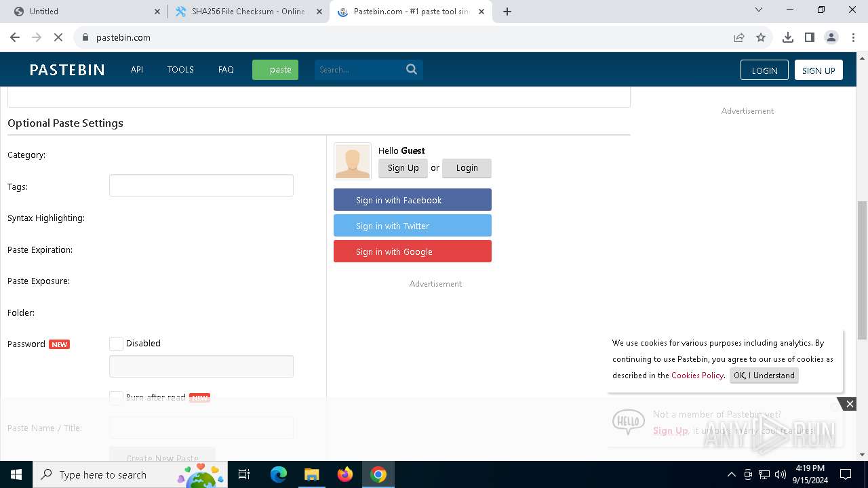Screen dimensions: 868x488
Task: Click Sign Up button beside Hello Guest
Action: point(403,168)
